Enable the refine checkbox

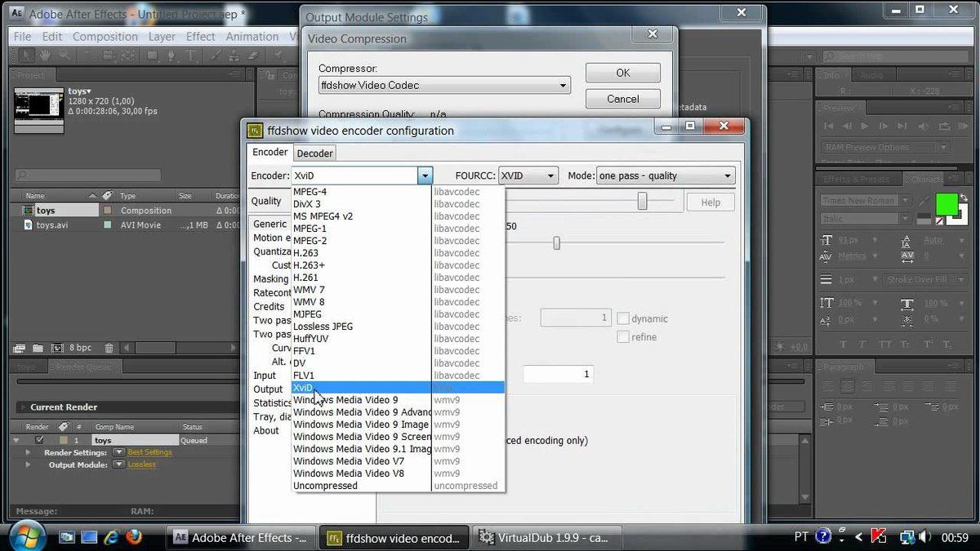[x=623, y=336]
